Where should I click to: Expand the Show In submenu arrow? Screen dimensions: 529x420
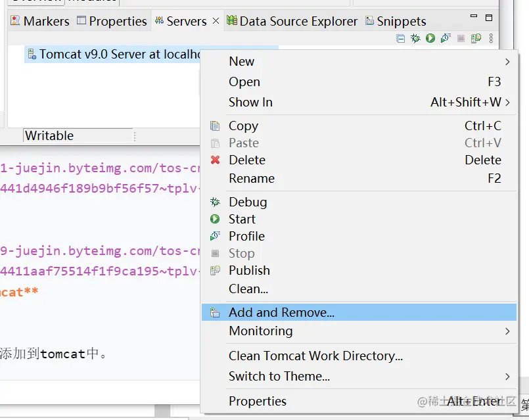[507, 103]
